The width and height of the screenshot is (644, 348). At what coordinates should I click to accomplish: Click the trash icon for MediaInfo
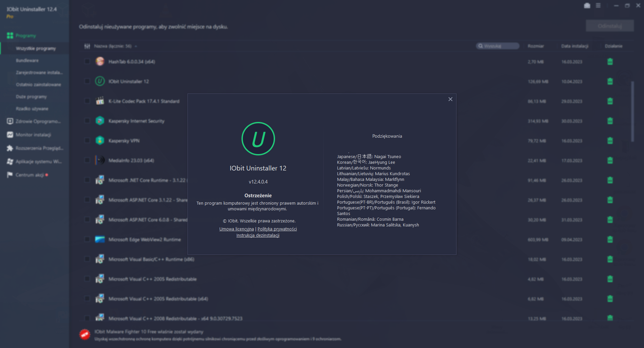pyautogui.click(x=610, y=160)
